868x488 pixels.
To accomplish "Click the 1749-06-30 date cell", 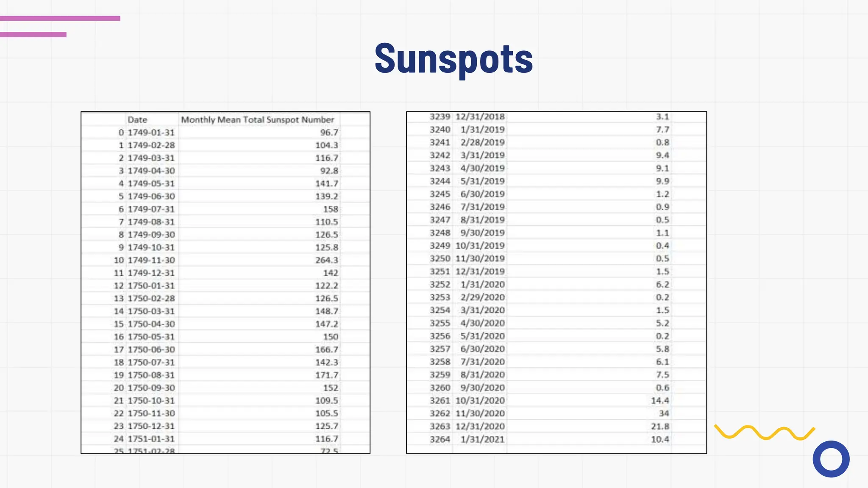I will click(x=151, y=196).
